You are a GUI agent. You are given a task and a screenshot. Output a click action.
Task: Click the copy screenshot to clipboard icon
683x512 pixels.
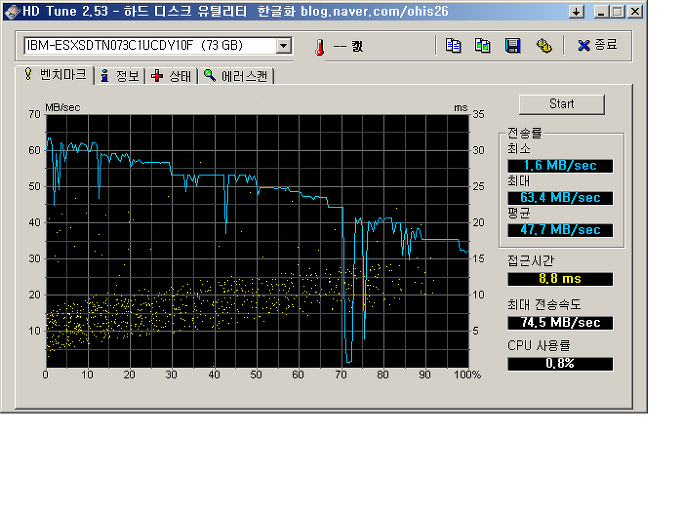pos(483,45)
